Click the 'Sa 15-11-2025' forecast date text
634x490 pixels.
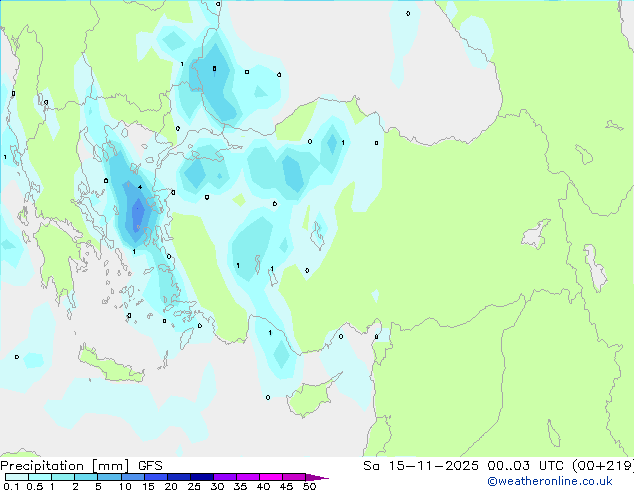click(421, 466)
